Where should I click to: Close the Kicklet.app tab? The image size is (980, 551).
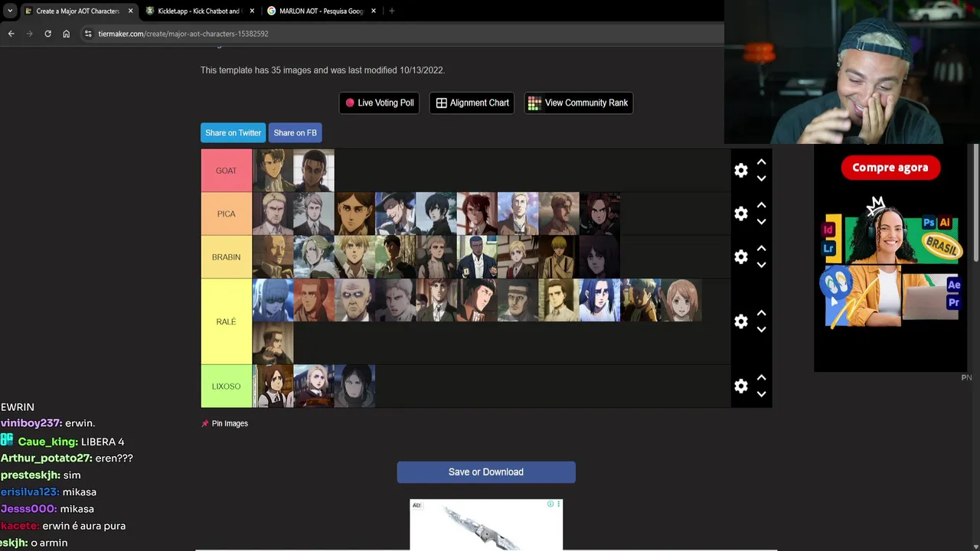(x=252, y=11)
